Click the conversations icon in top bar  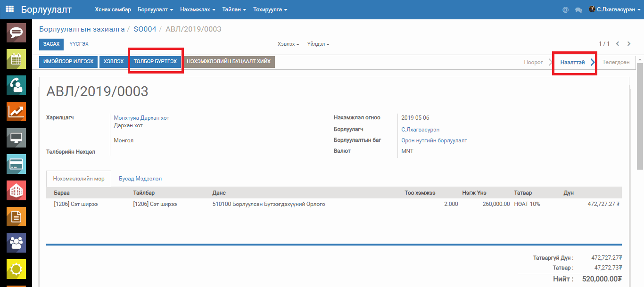578,9
